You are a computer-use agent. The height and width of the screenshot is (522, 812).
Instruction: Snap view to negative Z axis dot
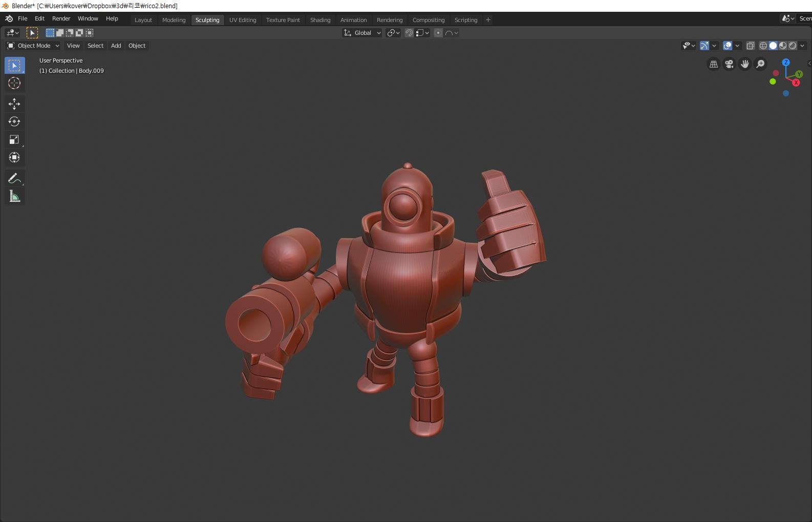786,93
